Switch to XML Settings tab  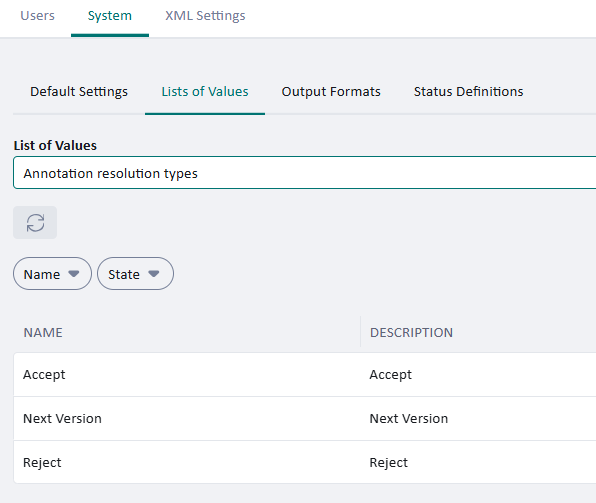pyautogui.click(x=205, y=16)
